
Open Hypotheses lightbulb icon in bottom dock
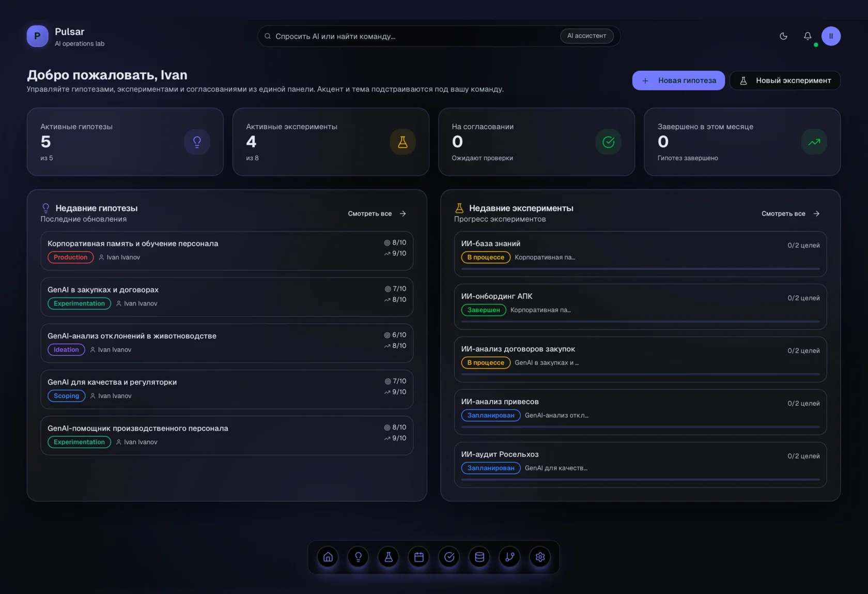(358, 557)
